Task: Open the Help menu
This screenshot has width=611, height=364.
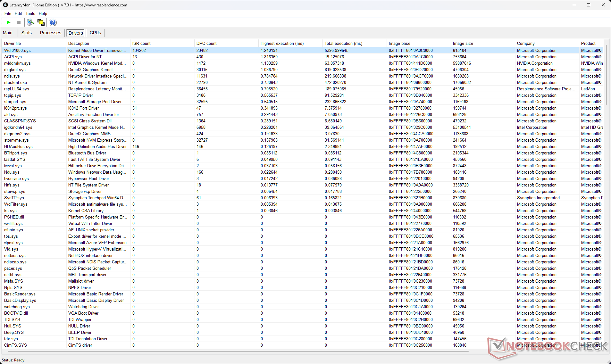Action: pos(43,13)
